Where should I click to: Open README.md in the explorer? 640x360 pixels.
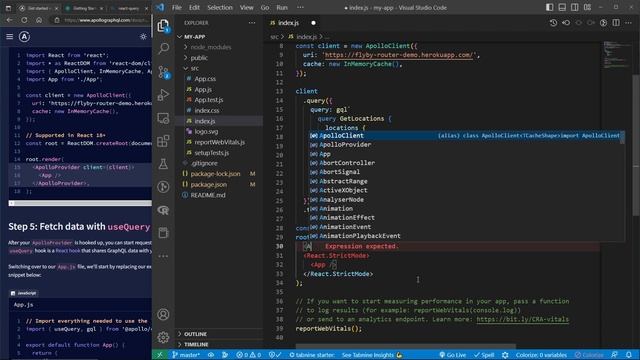[x=219, y=195]
